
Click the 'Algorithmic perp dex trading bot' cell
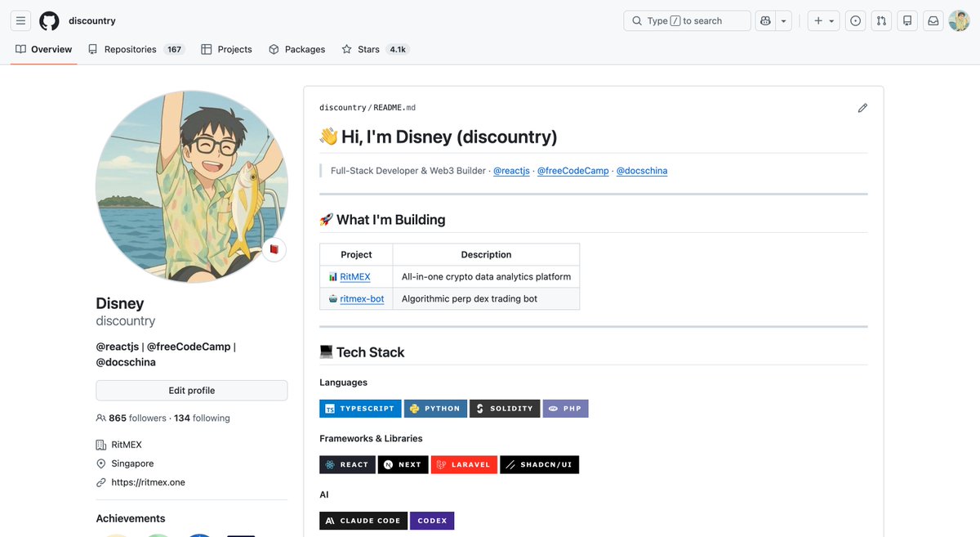pos(486,299)
